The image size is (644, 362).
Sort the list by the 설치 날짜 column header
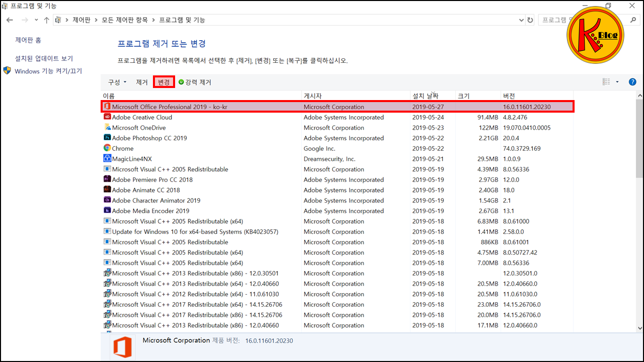pyautogui.click(x=433, y=96)
